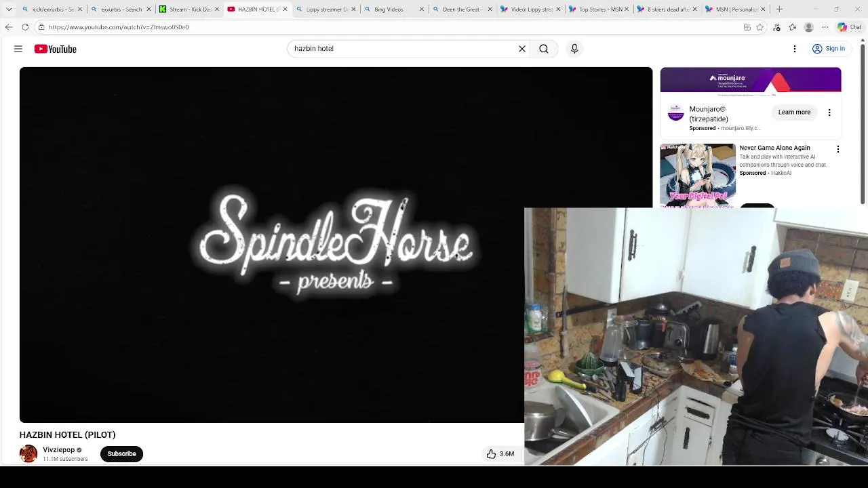
Task: Click the magnifier search button
Action: click(544, 49)
